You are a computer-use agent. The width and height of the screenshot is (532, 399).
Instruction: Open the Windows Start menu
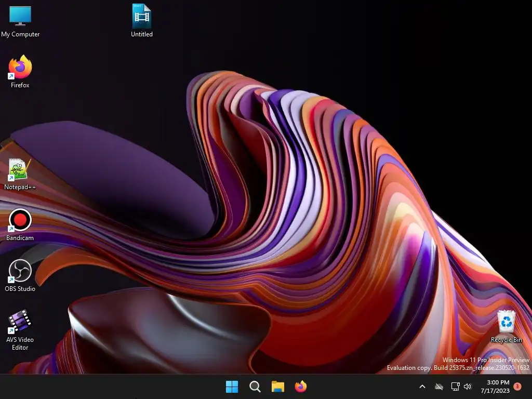(x=232, y=387)
